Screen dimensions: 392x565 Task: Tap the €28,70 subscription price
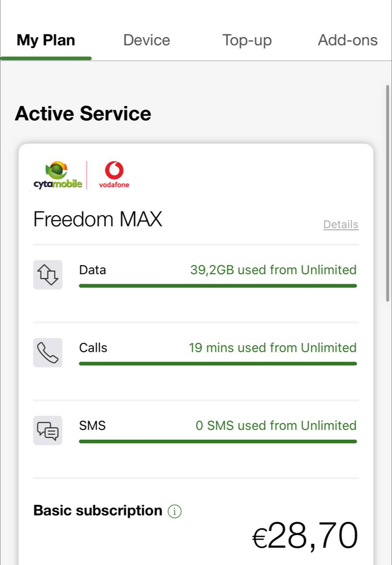305,536
